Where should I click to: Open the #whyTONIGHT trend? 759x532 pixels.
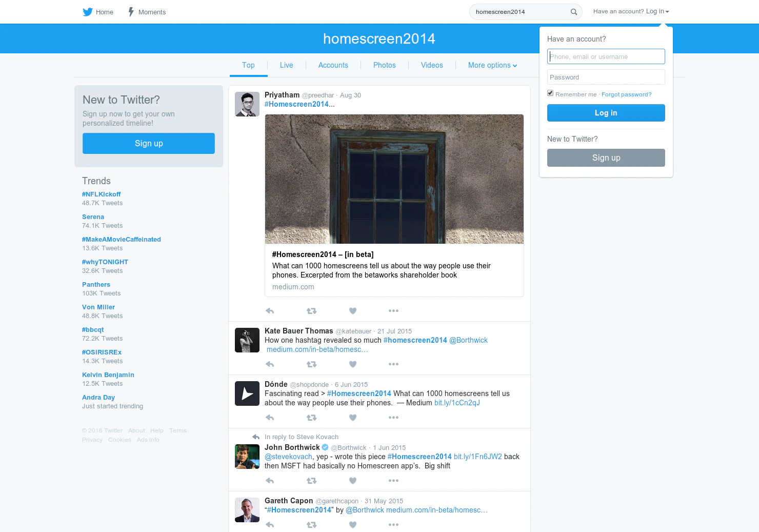pos(105,262)
